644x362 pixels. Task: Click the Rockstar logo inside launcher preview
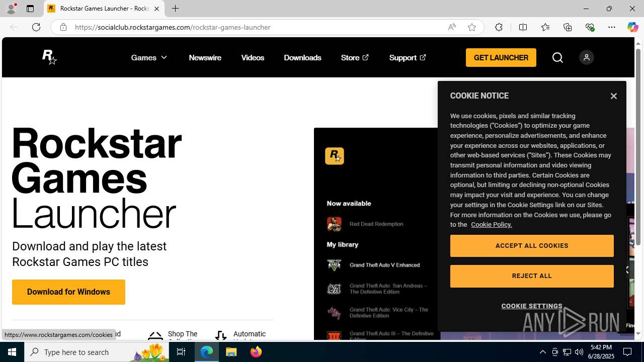click(x=334, y=156)
